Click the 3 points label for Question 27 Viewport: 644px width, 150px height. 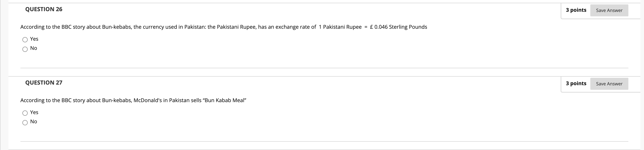coord(576,83)
